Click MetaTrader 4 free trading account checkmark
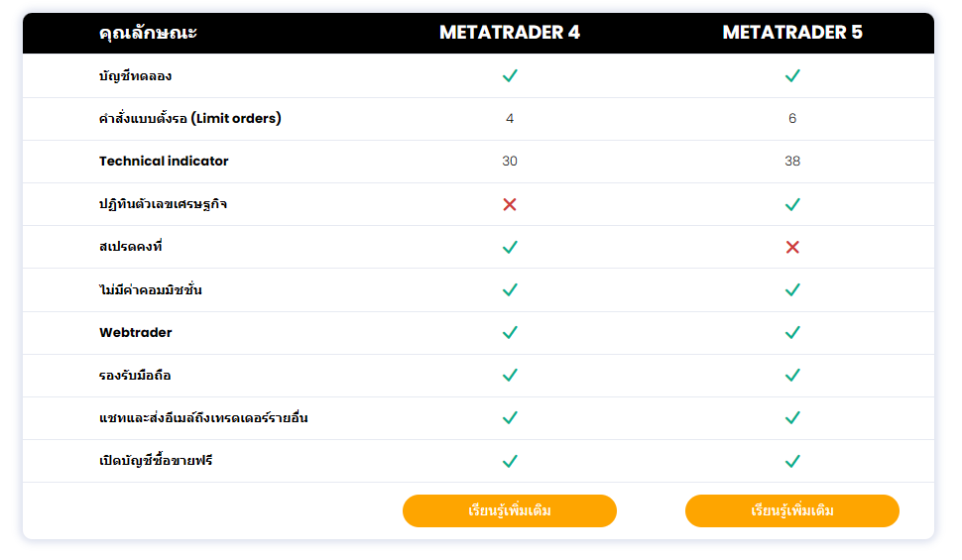The image size is (962, 560). coord(510,461)
